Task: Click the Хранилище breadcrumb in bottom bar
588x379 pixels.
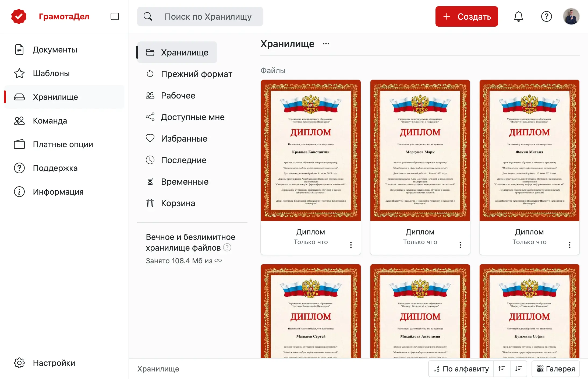Action: pos(158,369)
